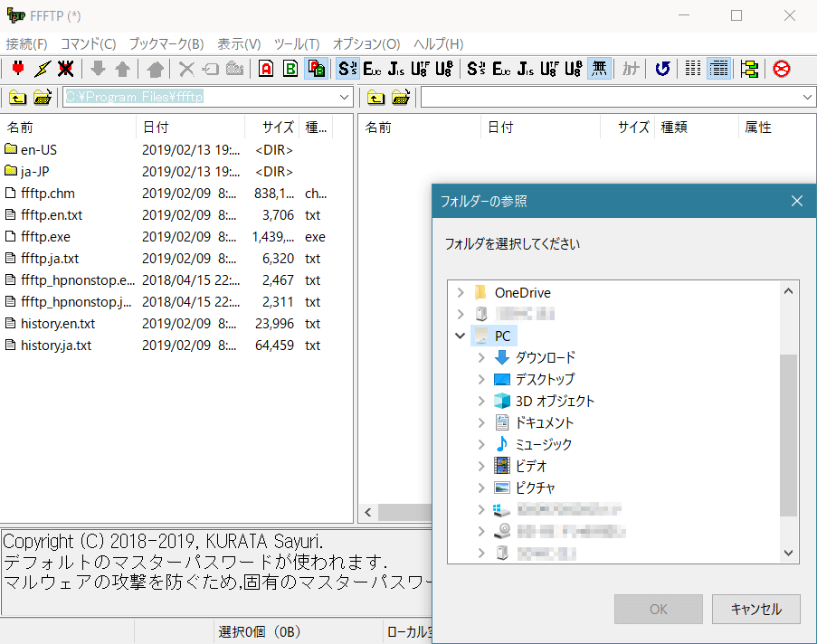Click folder tree scrollbar thumb
The height and width of the screenshot is (644, 817).
click(x=788, y=435)
